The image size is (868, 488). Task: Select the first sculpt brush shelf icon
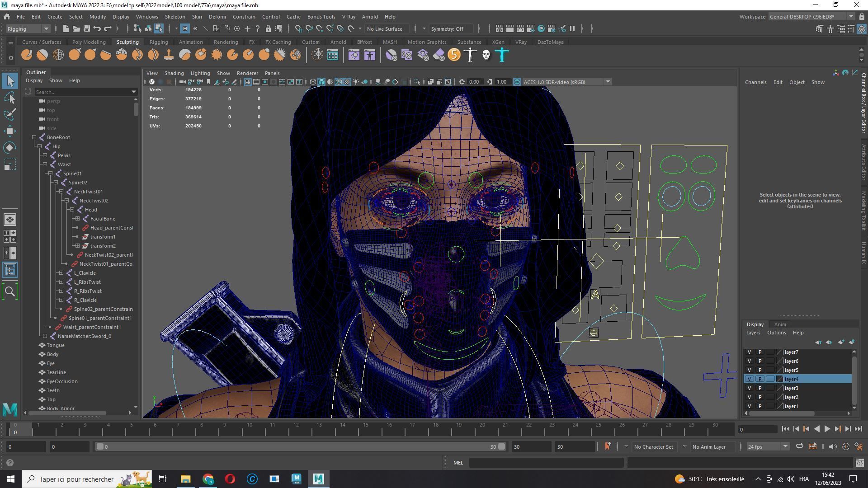[27, 55]
